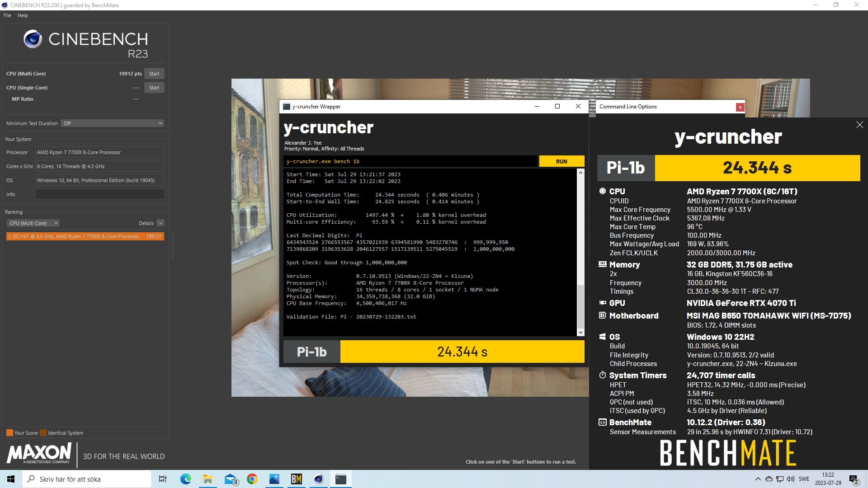Open OneDrive cloud tray icon
The image size is (868, 488).
pos(769,479)
